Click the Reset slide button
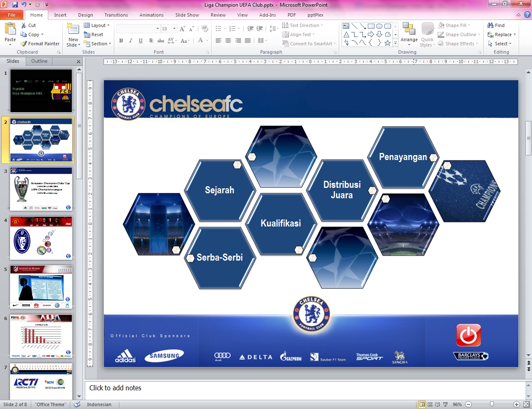The height and width of the screenshot is (409, 532). coord(94,34)
